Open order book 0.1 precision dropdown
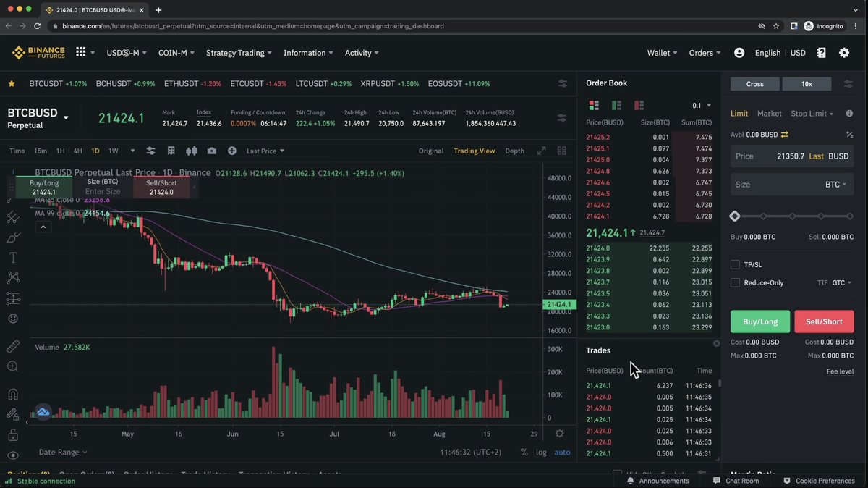Viewport: 868px width, 488px height. click(x=701, y=106)
